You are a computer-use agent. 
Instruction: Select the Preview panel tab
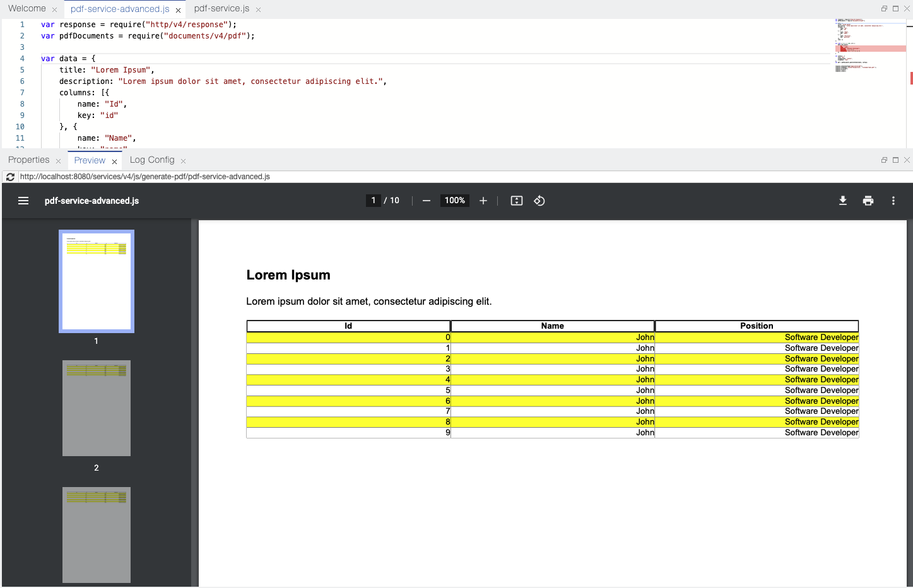(90, 161)
